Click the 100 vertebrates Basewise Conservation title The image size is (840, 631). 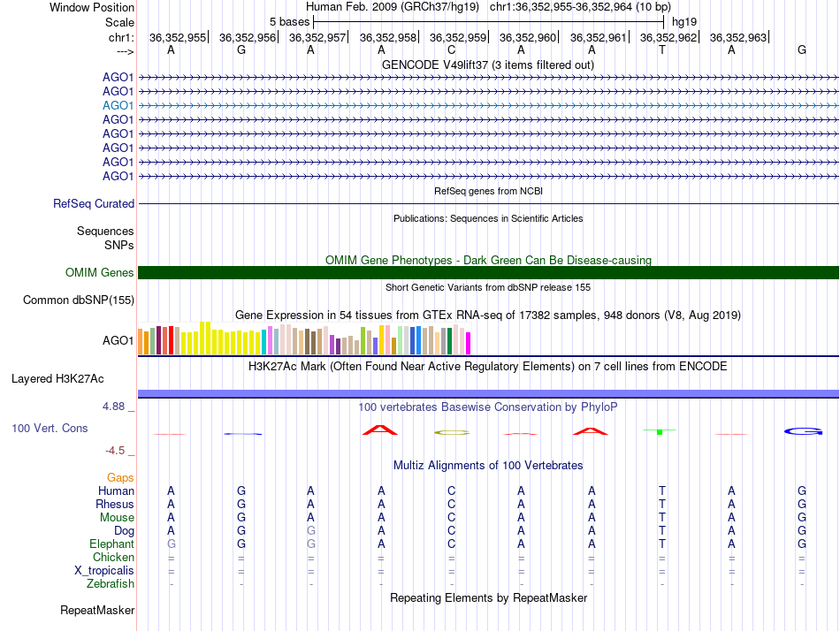click(x=488, y=407)
